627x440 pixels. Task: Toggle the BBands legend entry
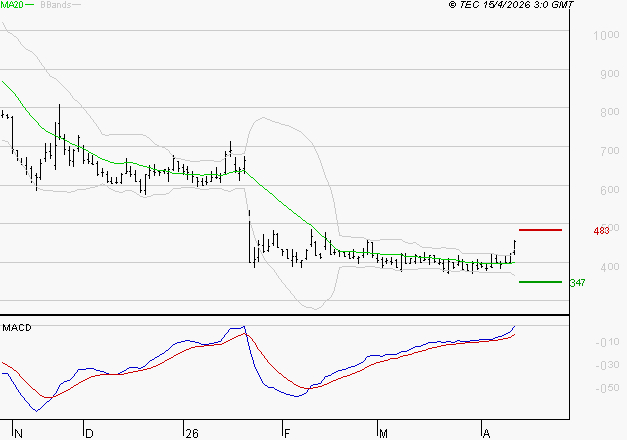pyautogui.click(x=53, y=5)
